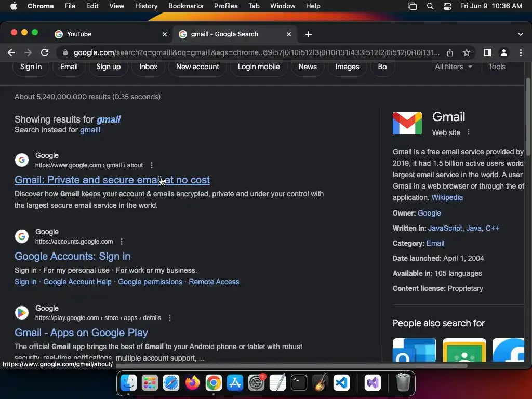Viewport: 532px width, 399px height.
Task: Open options for accounts.google.com result
Action: click(122, 242)
